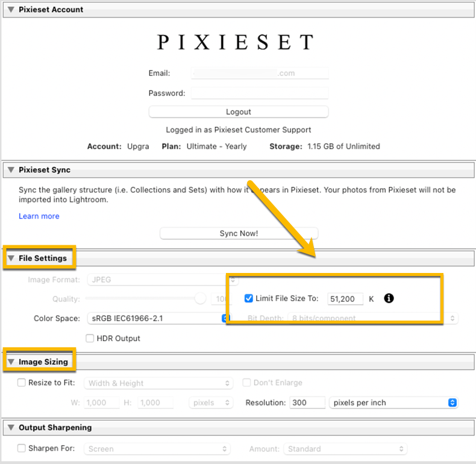Click the W: 1,000 width field
476x464 pixels.
point(102,403)
